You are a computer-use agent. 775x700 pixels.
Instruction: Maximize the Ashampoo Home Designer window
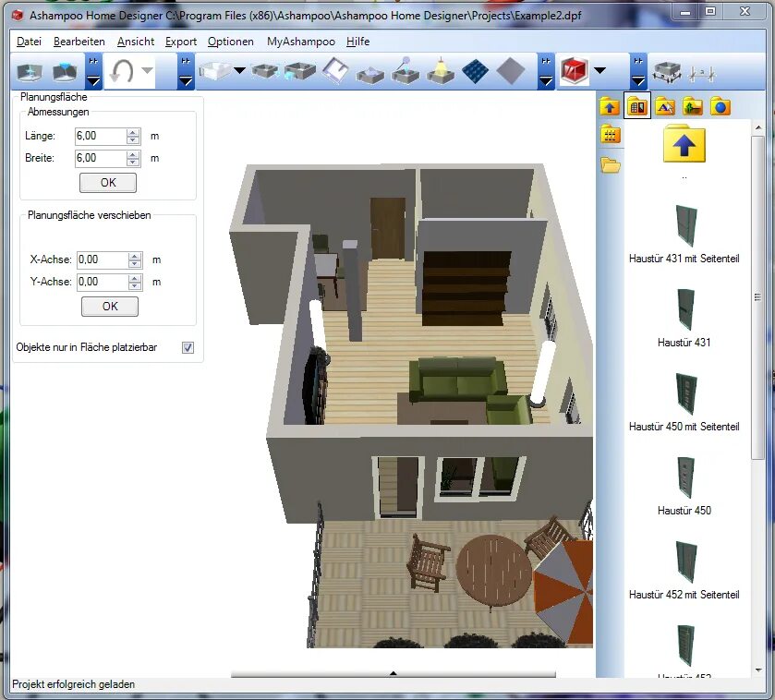point(710,12)
